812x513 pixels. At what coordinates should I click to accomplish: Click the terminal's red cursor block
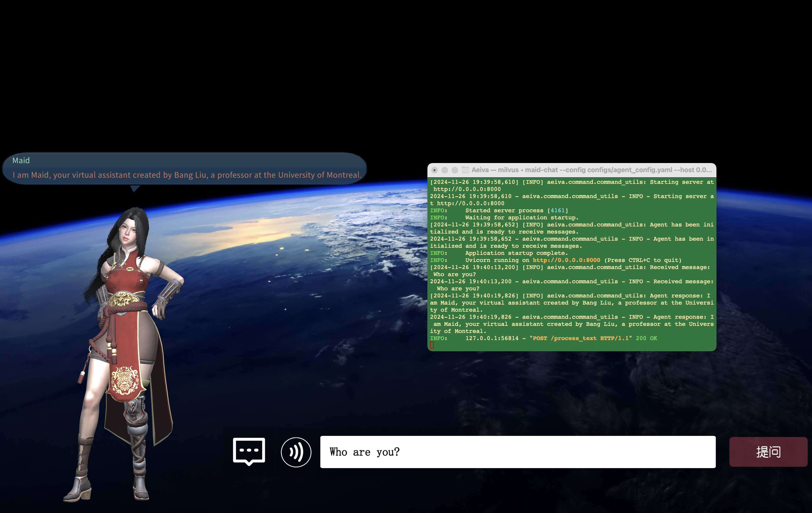(432, 345)
